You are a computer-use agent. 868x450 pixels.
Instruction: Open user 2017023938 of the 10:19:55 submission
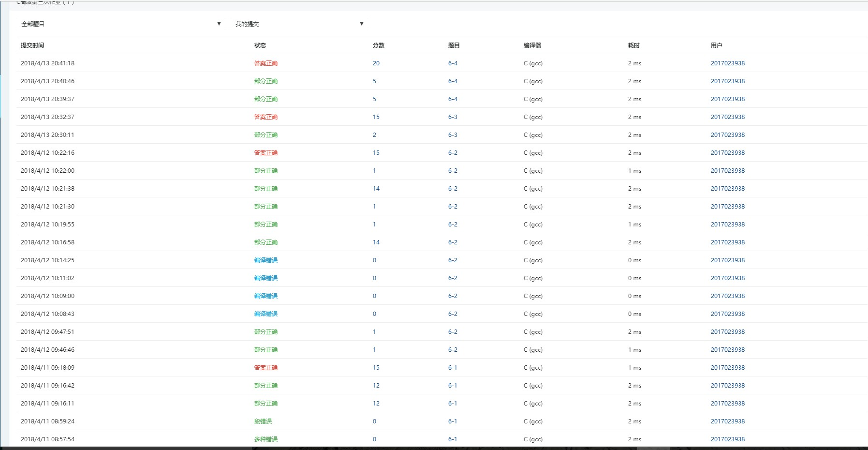pos(728,225)
